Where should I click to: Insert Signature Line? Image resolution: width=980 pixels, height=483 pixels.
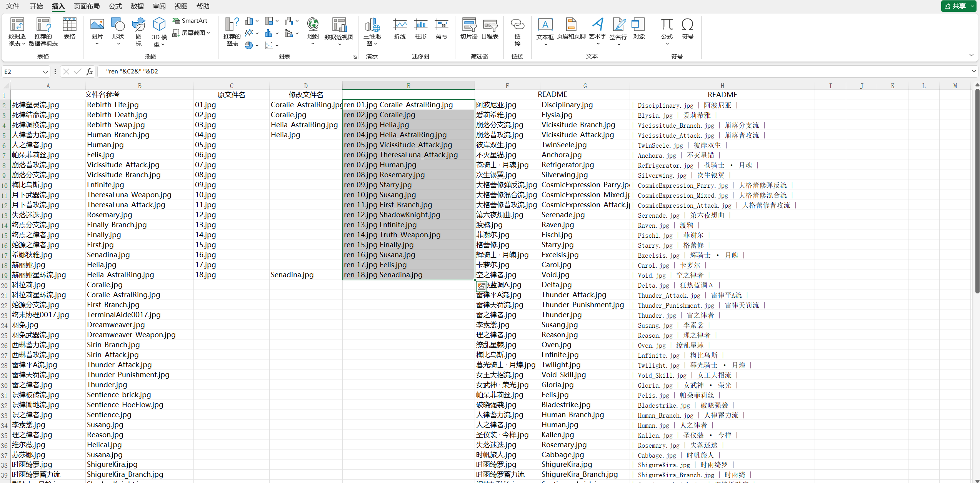pyautogui.click(x=618, y=32)
